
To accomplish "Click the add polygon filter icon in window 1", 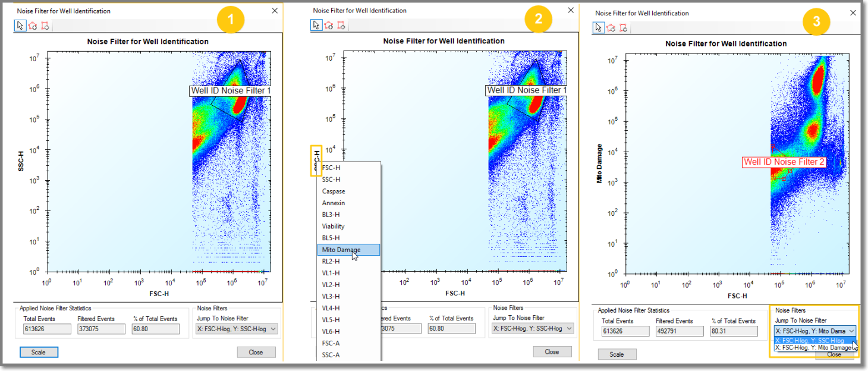I will [33, 26].
